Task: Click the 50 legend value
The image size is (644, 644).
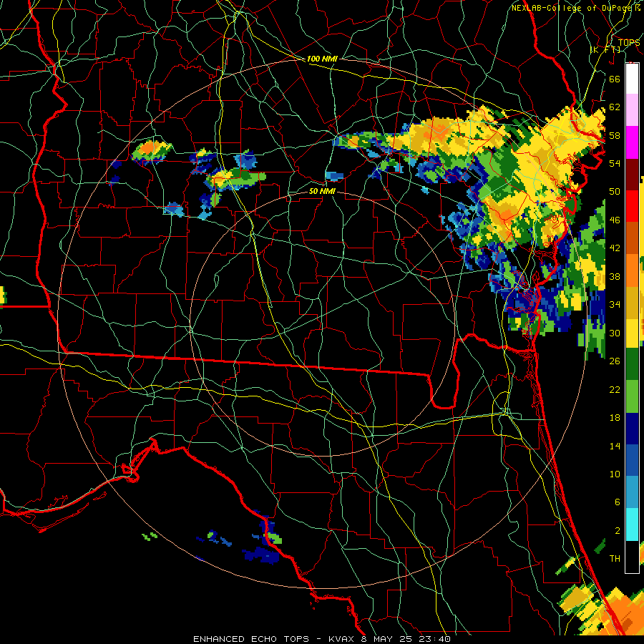Action: pyautogui.click(x=615, y=191)
